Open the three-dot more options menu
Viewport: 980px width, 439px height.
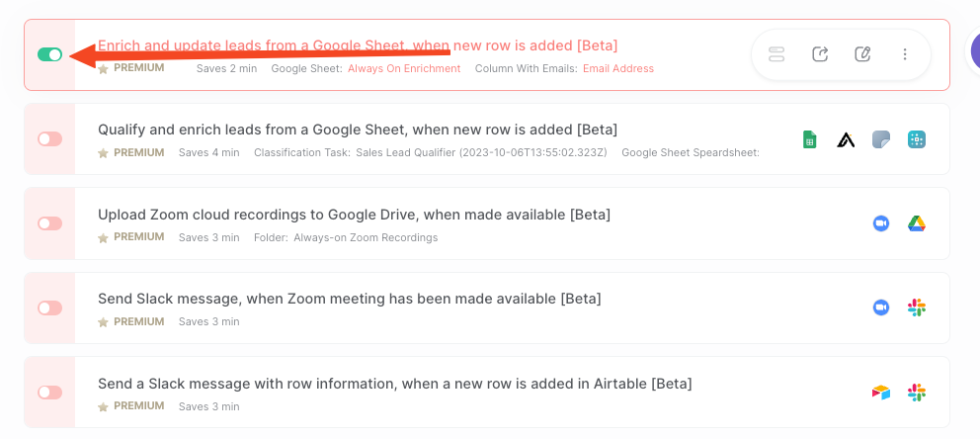pos(905,54)
